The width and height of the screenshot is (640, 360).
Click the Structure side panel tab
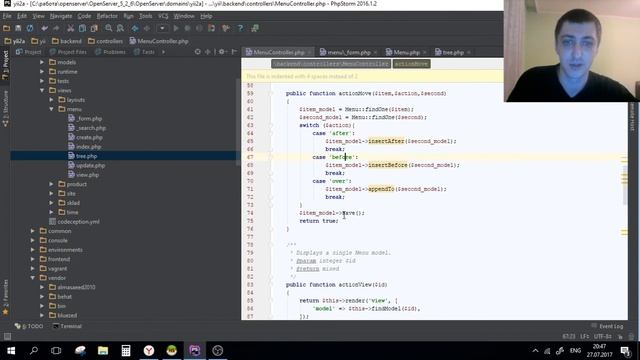5,109
